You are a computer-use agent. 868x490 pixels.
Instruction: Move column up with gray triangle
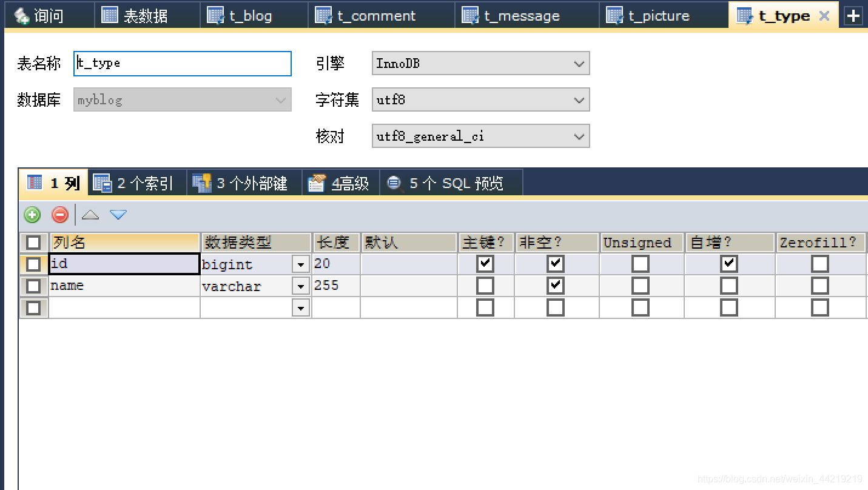click(90, 215)
